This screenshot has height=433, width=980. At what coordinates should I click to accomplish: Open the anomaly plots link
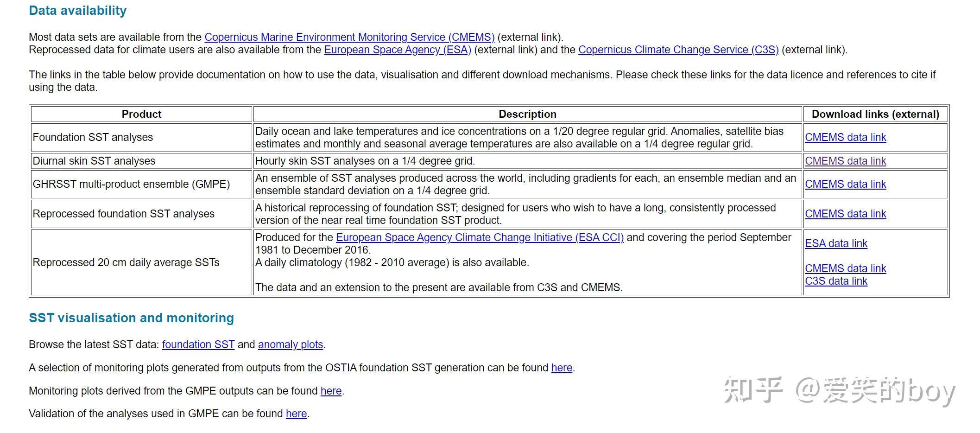[290, 344]
